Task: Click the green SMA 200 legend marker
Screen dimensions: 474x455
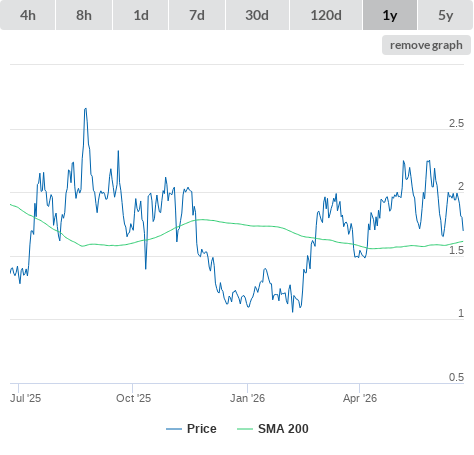Action: [x=245, y=429]
